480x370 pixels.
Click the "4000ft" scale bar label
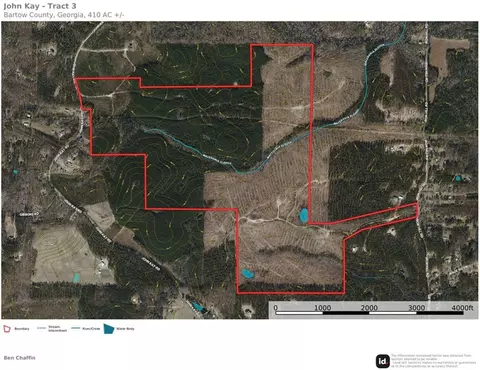[462, 308]
